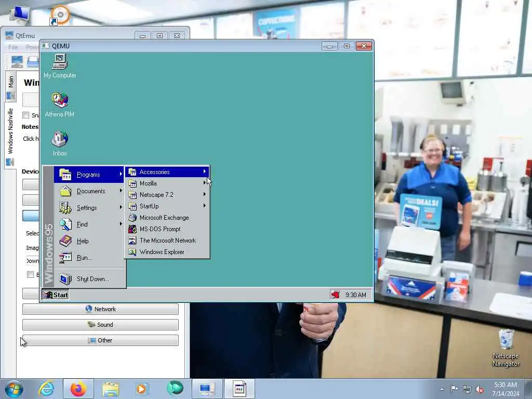Screen dimensions: 532x399
Task: Open the Athena PIM desktop icon
Action: tap(60, 105)
